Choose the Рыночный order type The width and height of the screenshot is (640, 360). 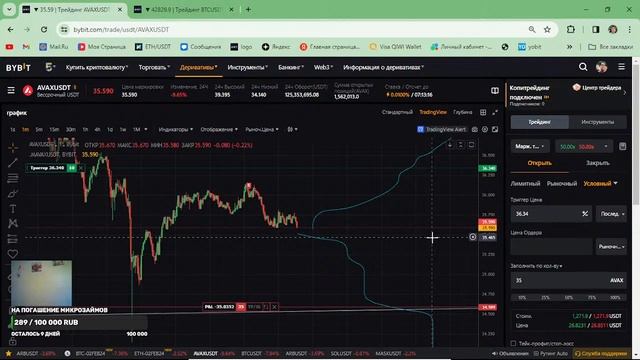click(x=562, y=184)
